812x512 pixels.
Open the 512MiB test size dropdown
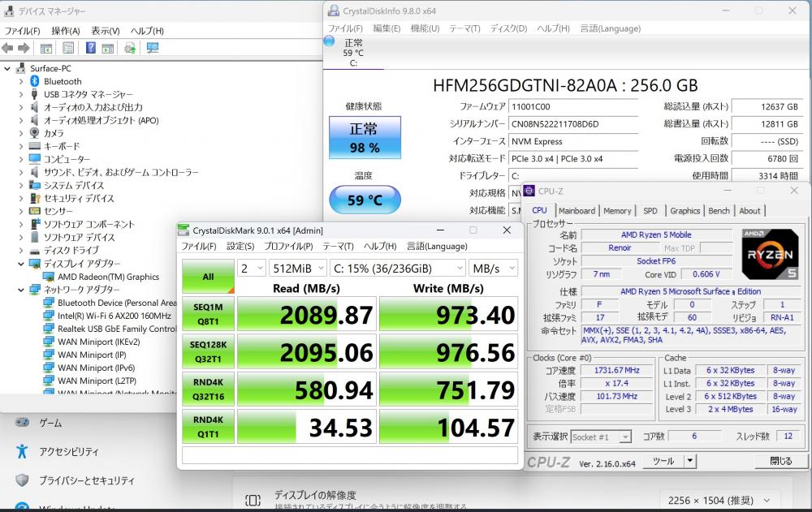[x=298, y=268]
